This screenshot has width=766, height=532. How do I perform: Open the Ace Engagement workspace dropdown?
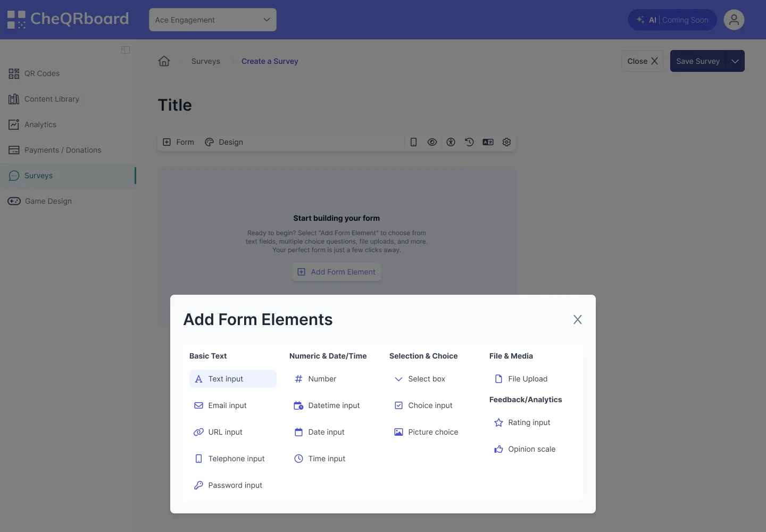(213, 20)
